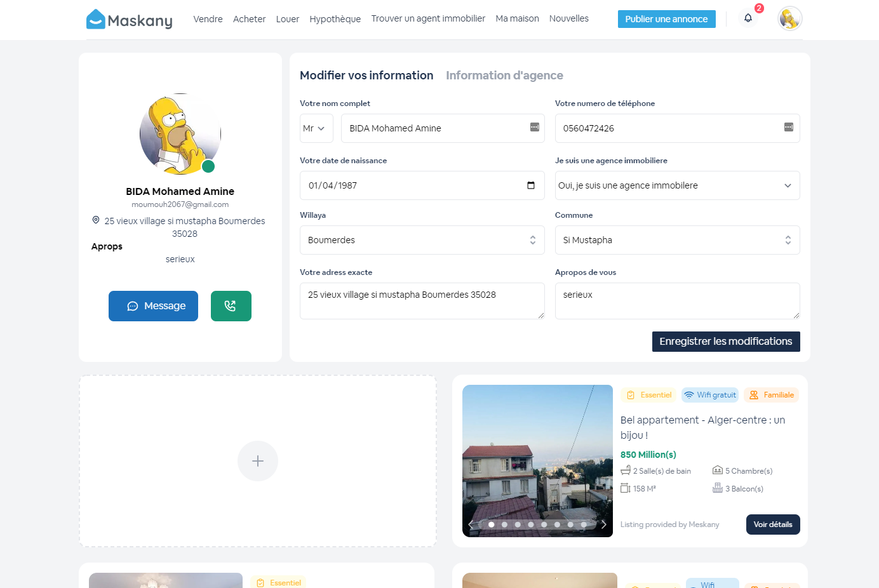
Task: Click the 850 Million(s) price
Action: 648,455
